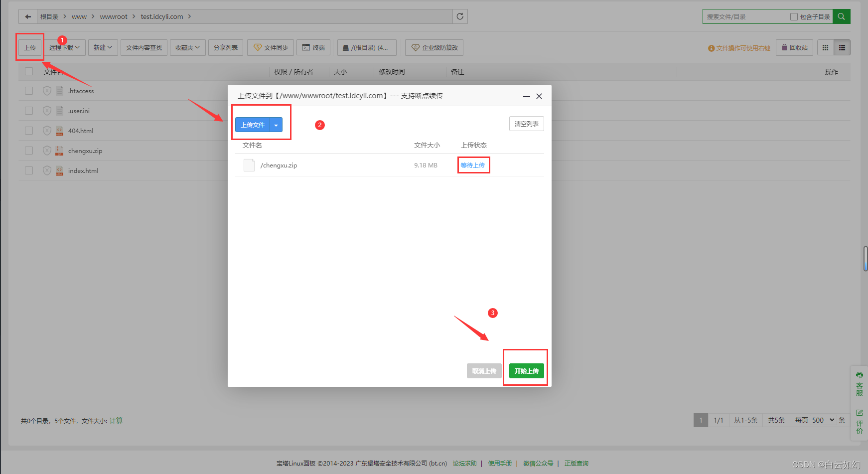Click the 等待上传 status link
The height and width of the screenshot is (474, 868).
(472, 165)
